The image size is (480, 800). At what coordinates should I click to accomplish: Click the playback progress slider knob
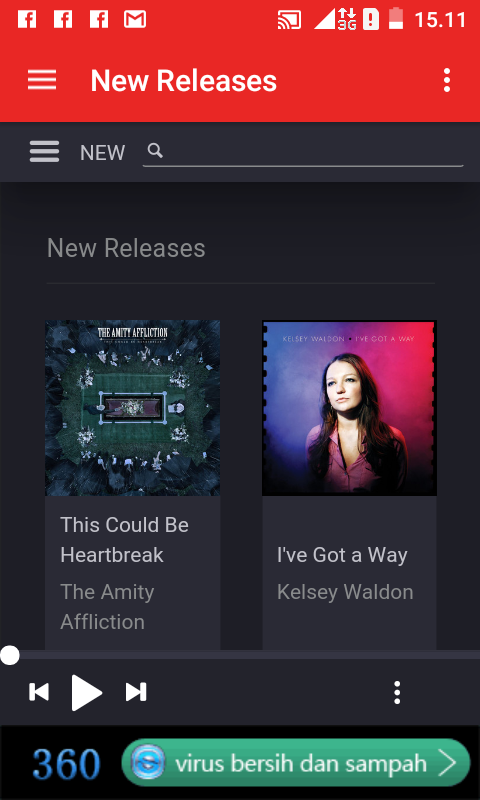coord(9,655)
